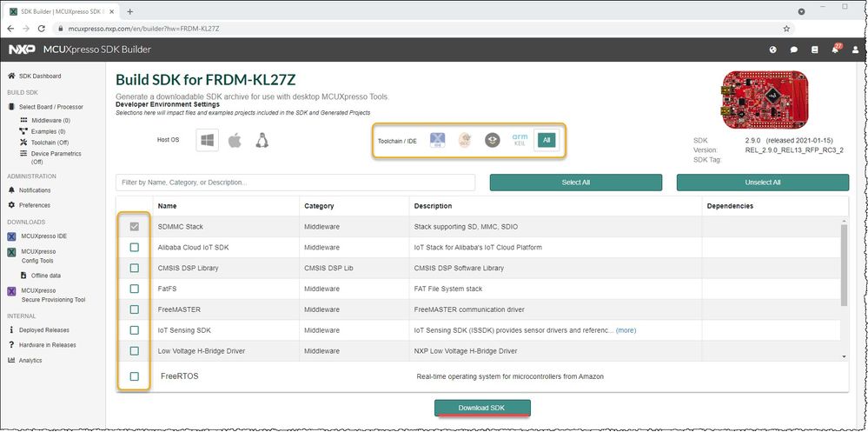
Task: Choose GCC ARM toolchain icon
Action: [465, 141]
